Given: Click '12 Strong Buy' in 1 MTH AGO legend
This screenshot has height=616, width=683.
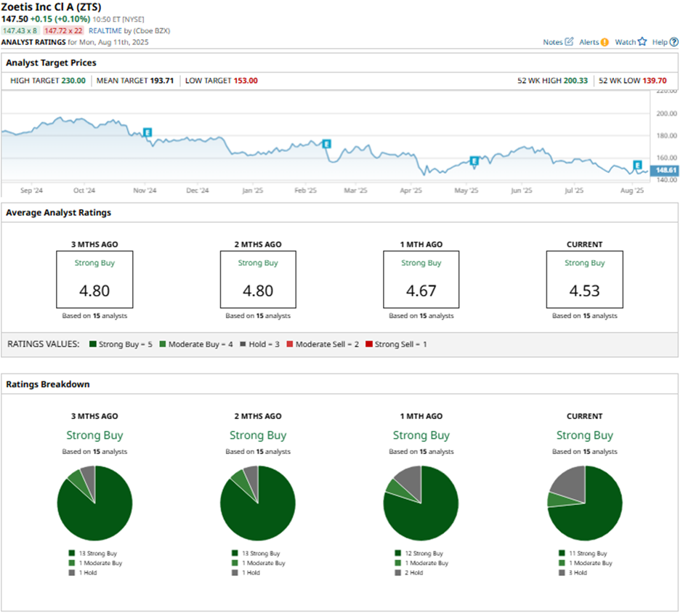Looking at the screenshot, I should click(x=424, y=554).
